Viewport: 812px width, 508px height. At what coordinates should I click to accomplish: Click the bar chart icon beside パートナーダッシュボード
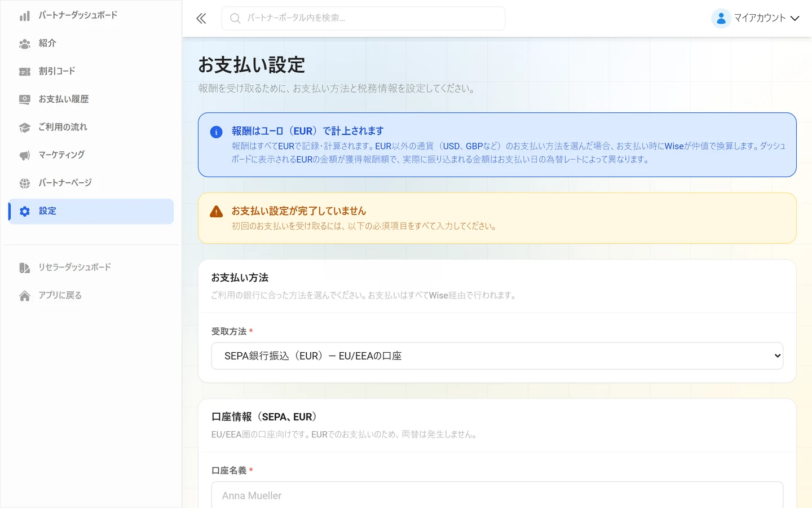(25, 16)
